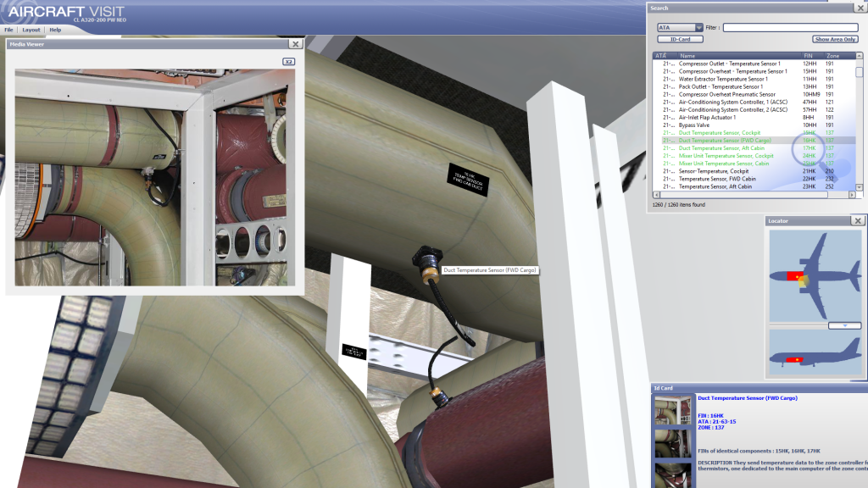
Task: Click the Id Card title Duct Temperature Sensor
Action: [748, 398]
